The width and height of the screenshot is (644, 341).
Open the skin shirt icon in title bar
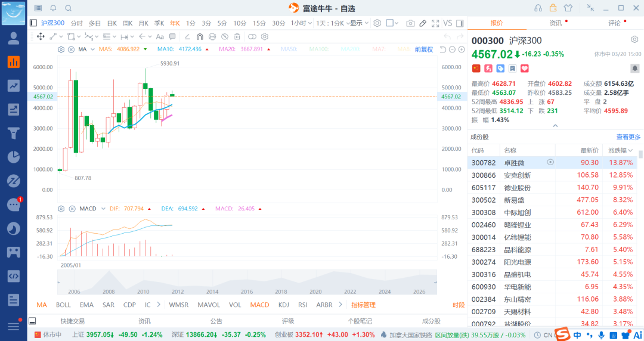pyautogui.click(x=568, y=8)
